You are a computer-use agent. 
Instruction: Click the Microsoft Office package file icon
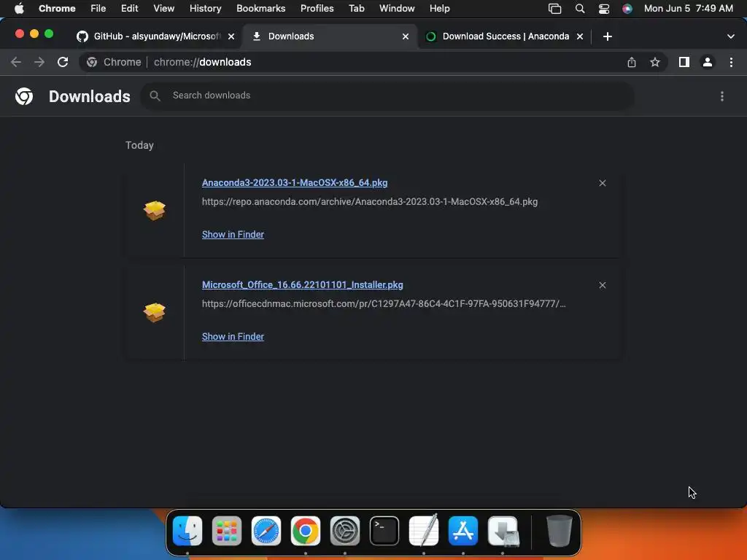[x=155, y=312]
